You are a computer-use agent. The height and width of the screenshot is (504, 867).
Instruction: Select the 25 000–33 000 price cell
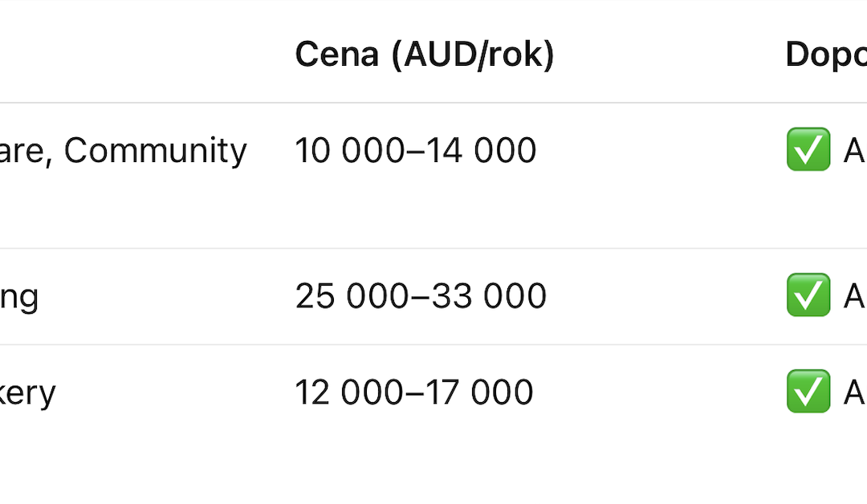pos(421,295)
